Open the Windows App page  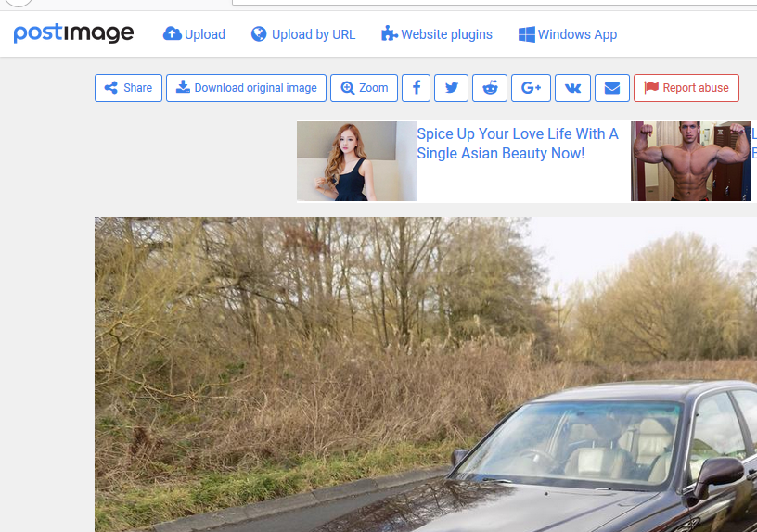click(x=568, y=34)
